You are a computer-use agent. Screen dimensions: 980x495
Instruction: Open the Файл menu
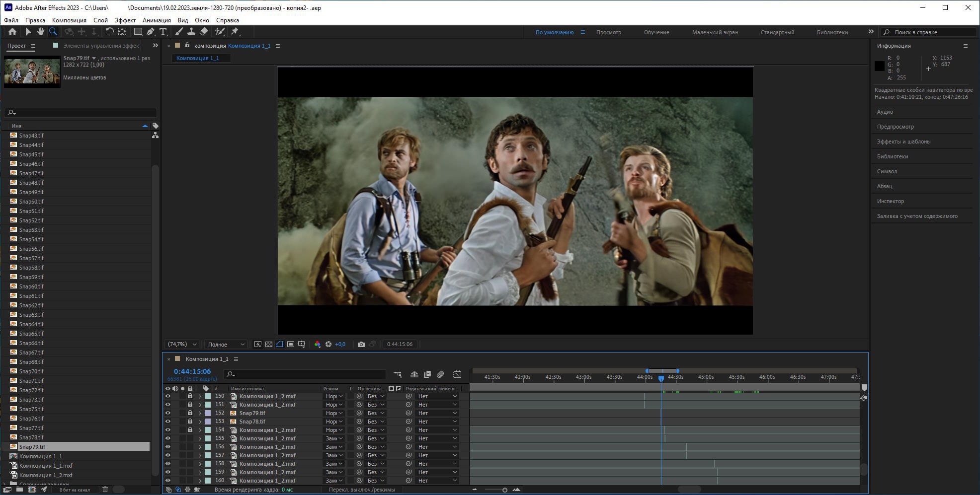11,20
